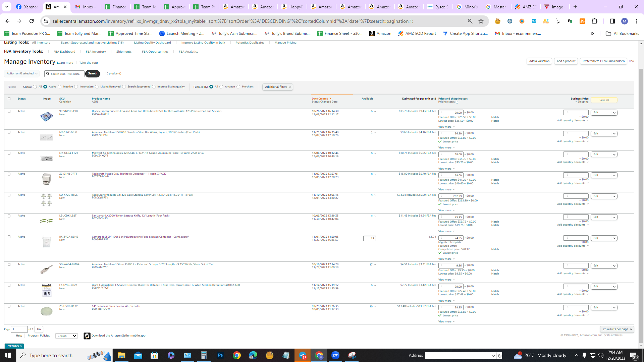This screenshot has height=362, width=644.
Task: Click the available quantity field showing 15
Action: (370, 238)
